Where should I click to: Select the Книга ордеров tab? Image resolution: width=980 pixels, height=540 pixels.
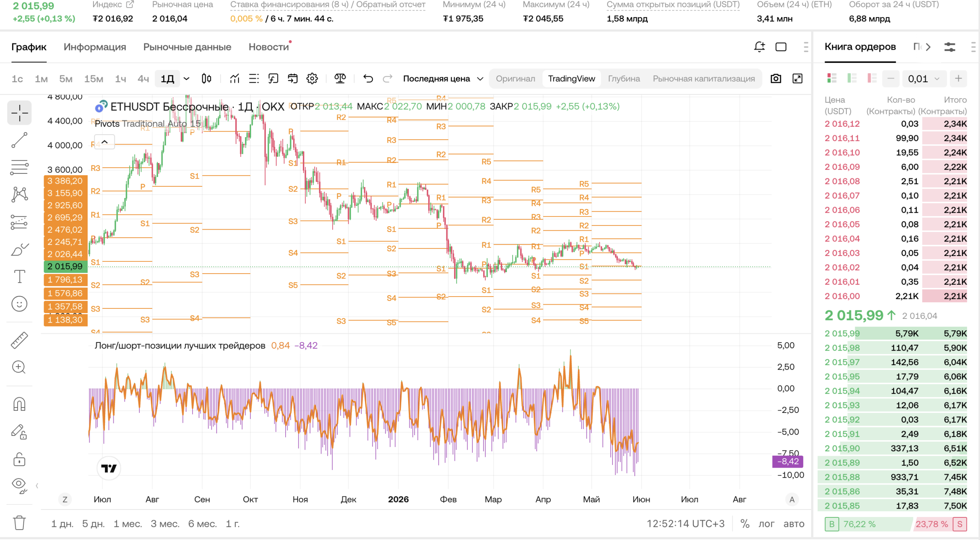[x=860, y=47]
